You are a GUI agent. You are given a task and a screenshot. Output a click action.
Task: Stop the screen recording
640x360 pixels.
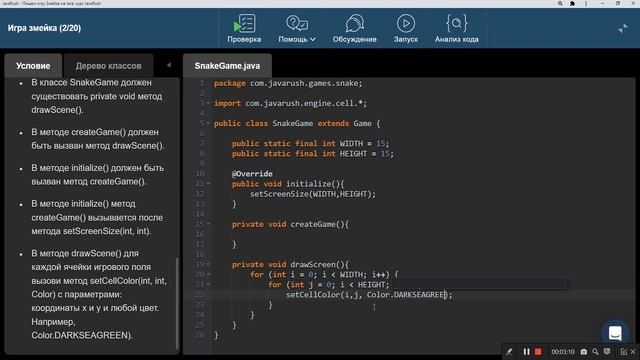pos(538,351)
